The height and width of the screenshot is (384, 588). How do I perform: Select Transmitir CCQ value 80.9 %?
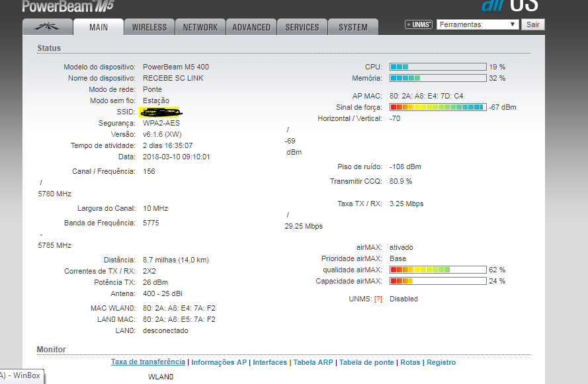(401, 181)
